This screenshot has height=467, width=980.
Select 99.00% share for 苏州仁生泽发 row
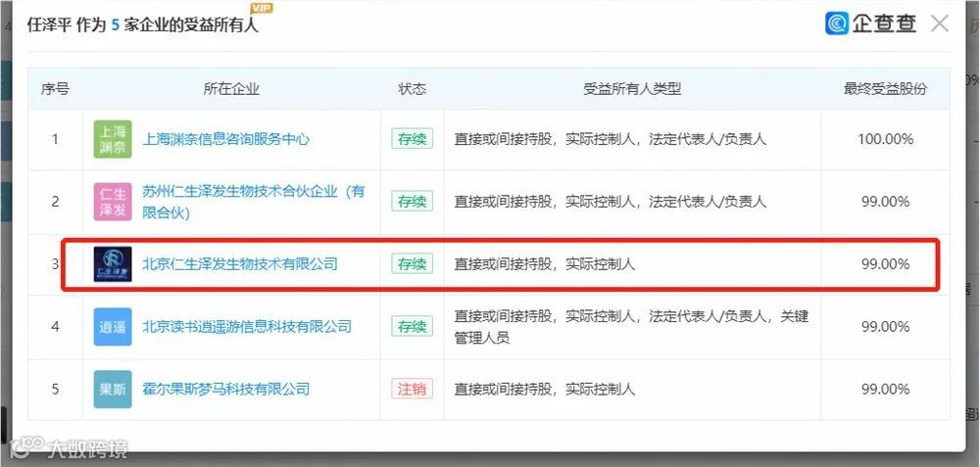pos(886,202)
